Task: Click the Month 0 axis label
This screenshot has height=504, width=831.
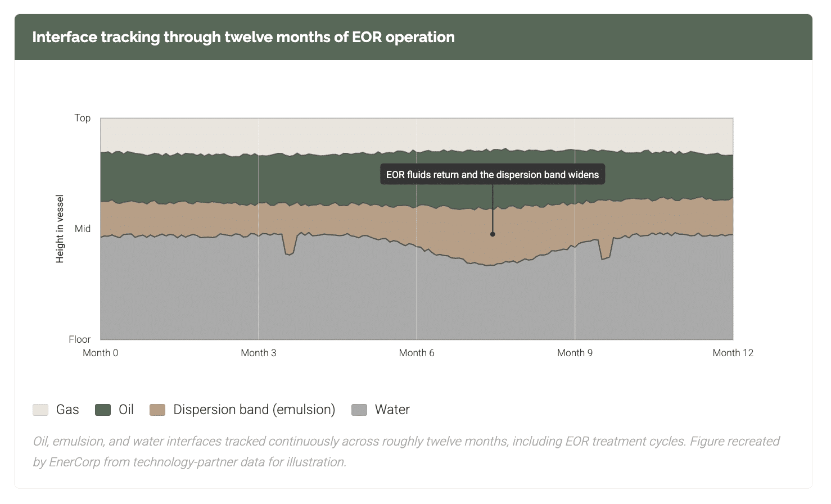Action: pyautogui.click(x=101, y=353)
